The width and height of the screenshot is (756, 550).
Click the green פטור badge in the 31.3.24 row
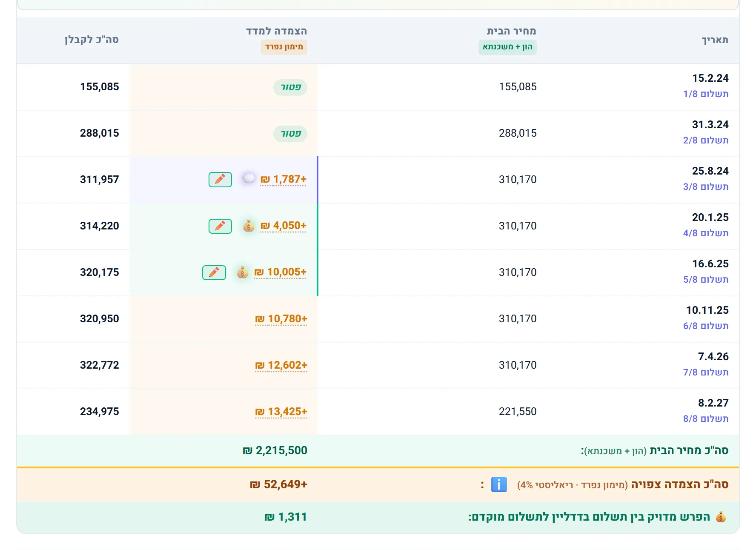point(290,134)
